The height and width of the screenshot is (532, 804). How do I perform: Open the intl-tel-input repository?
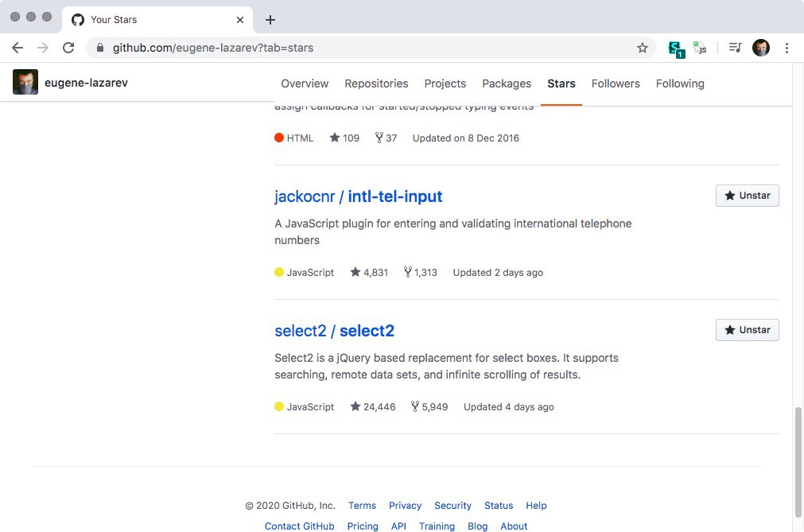(394, 196)
